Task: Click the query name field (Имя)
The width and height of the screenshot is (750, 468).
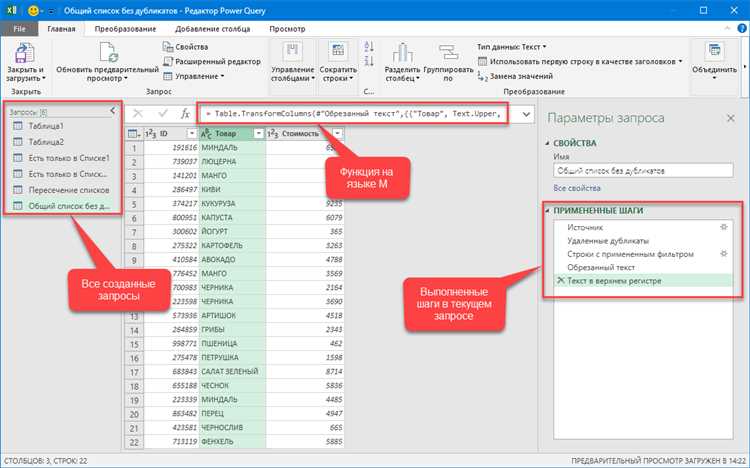Action: pyautogui.click(x=643, y=170)
